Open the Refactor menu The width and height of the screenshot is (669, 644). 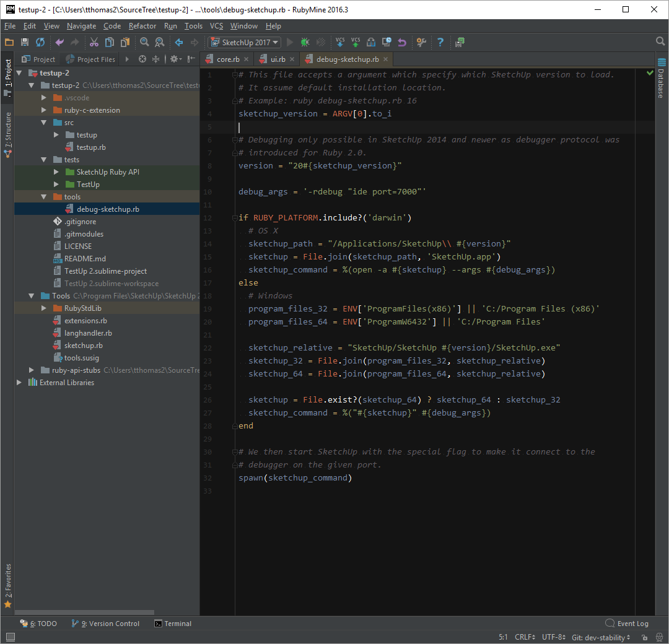[x=142, y=26]
